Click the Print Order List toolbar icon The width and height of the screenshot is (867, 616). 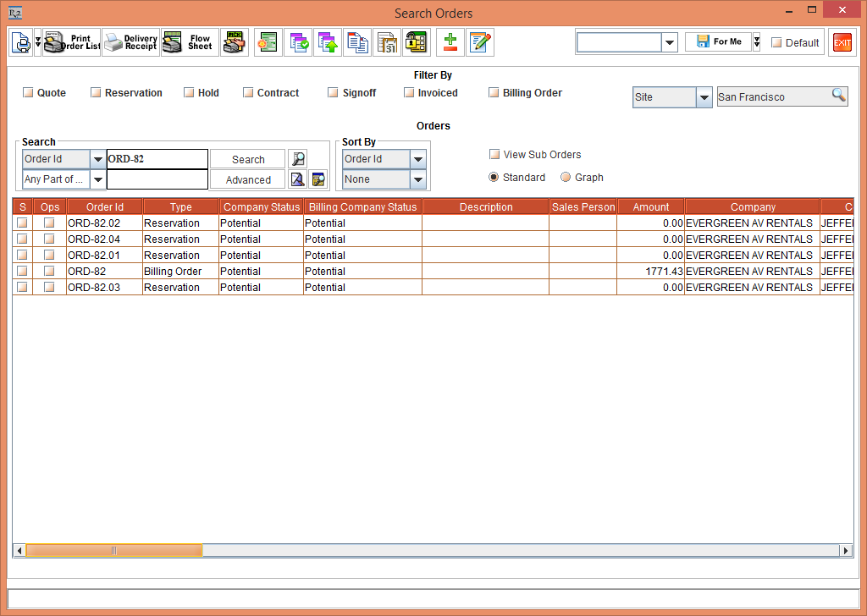click(x=71, y=42)
